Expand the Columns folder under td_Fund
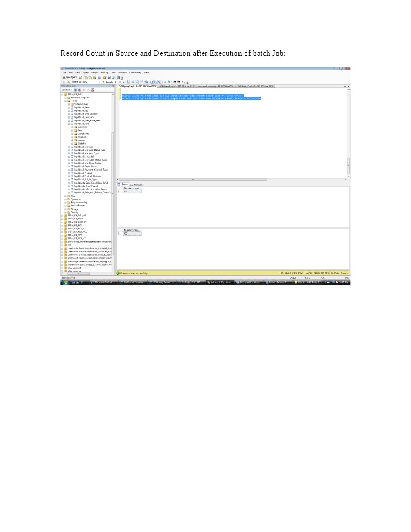This screenshot has height=532, width=411. [72, 127]
